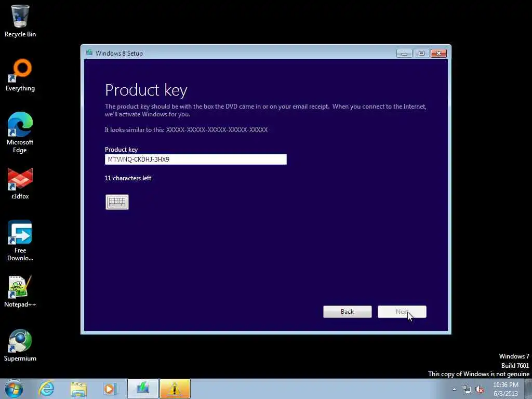Image resolution: width=532 pixels, height=399 pixels.
Task: Show hidden system tray icons arrow
Action: point(454,389)
